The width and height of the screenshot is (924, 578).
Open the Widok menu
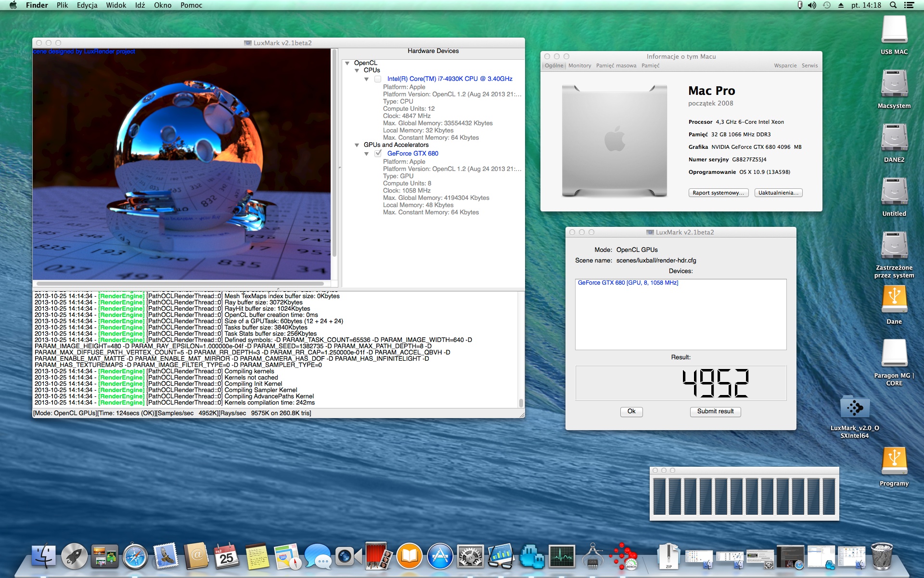[116, 5]
